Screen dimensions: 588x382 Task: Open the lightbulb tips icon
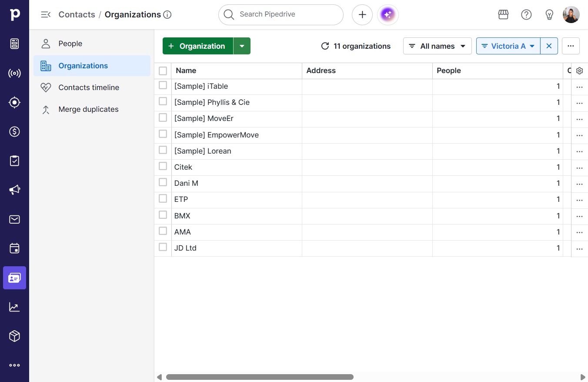[x=549, y=14]
